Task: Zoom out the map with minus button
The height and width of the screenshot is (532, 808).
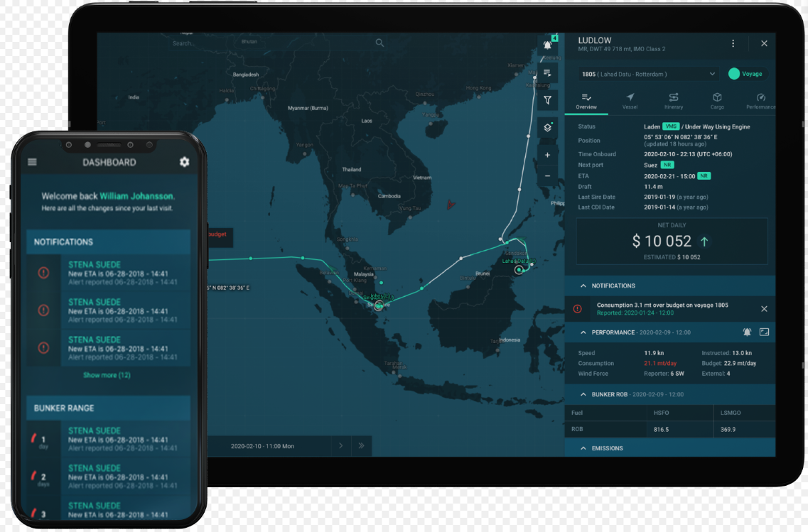Action: (x=547, y=176)
